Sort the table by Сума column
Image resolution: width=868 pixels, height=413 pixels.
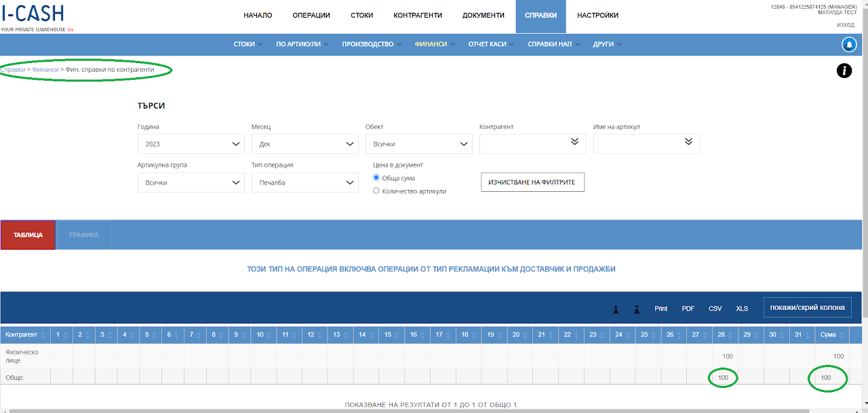833,334
